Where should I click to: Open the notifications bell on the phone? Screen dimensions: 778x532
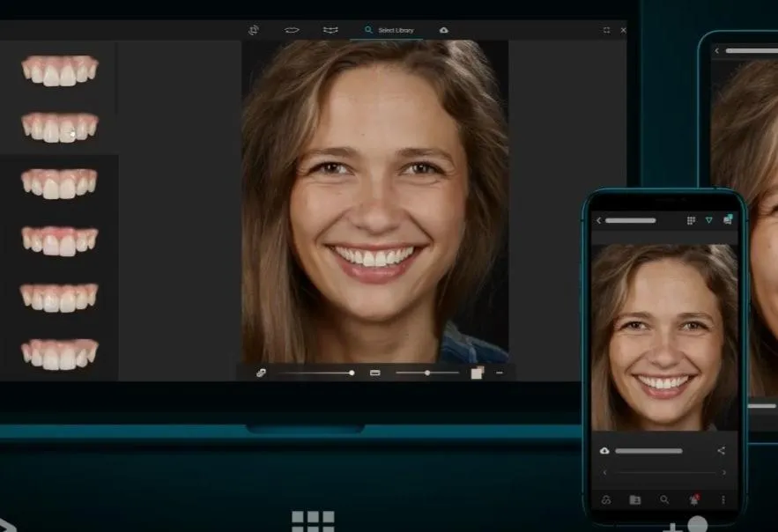[x=694, y=499]
